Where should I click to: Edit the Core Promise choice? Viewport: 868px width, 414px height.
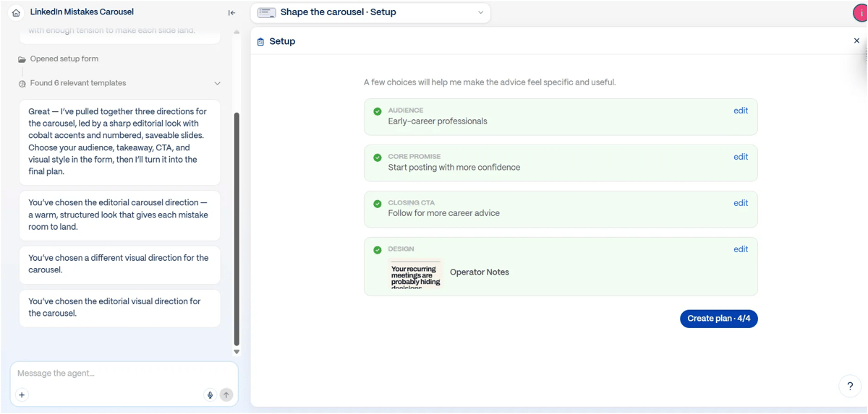pos(741,157)
